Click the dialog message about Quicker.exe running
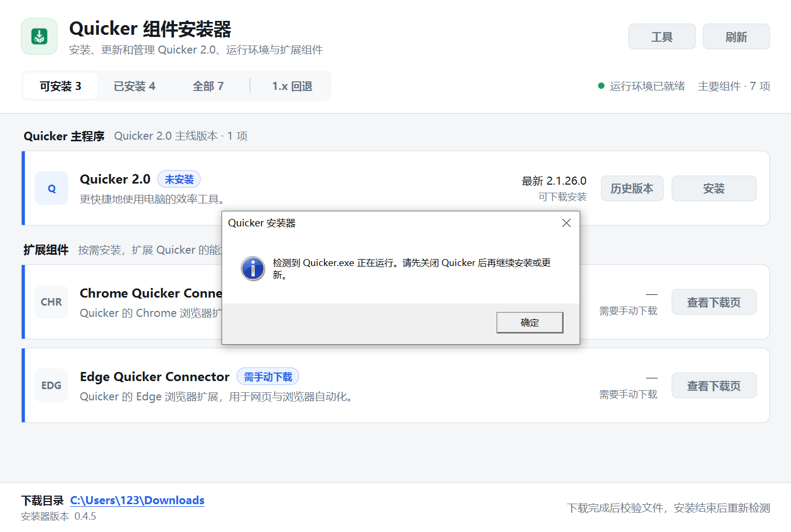 point(412,269)
